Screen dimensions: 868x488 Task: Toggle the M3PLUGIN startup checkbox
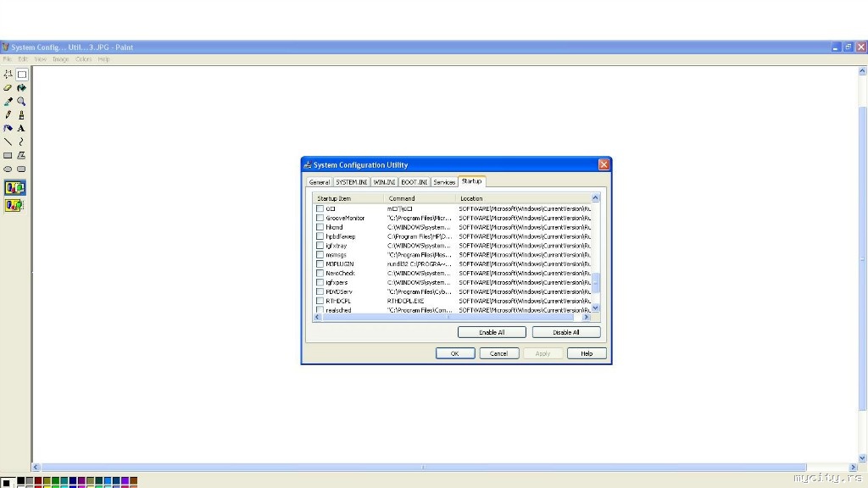point(320,264)
